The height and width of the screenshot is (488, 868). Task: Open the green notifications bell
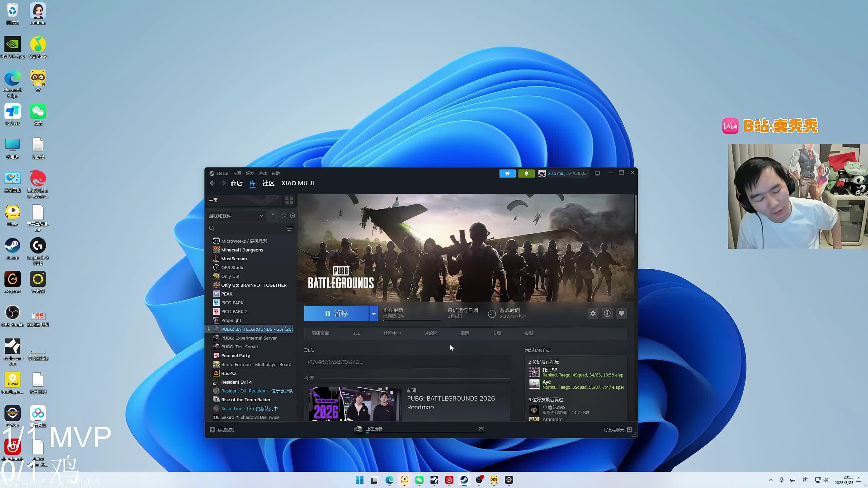click(526, 173)
